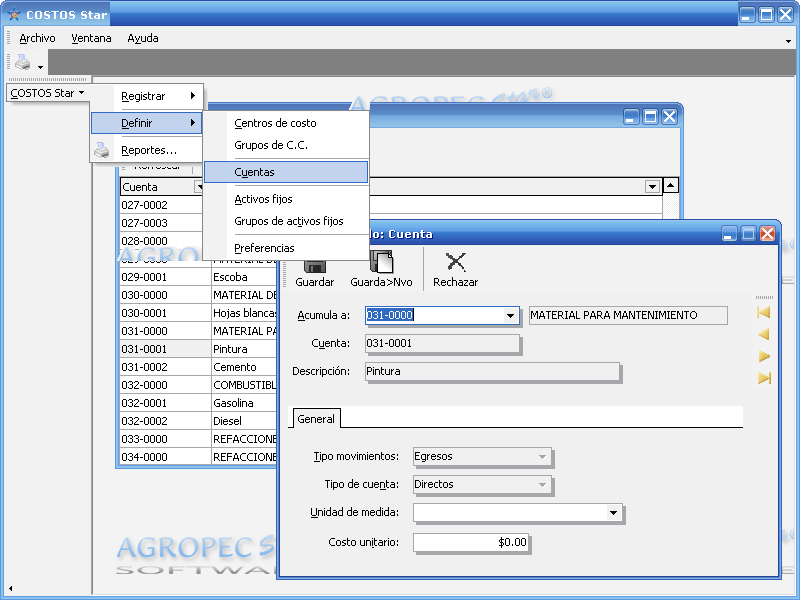Open Reportes... from the menu
Viewport: 800px width, 600px height.
click(x=147, y=150)
